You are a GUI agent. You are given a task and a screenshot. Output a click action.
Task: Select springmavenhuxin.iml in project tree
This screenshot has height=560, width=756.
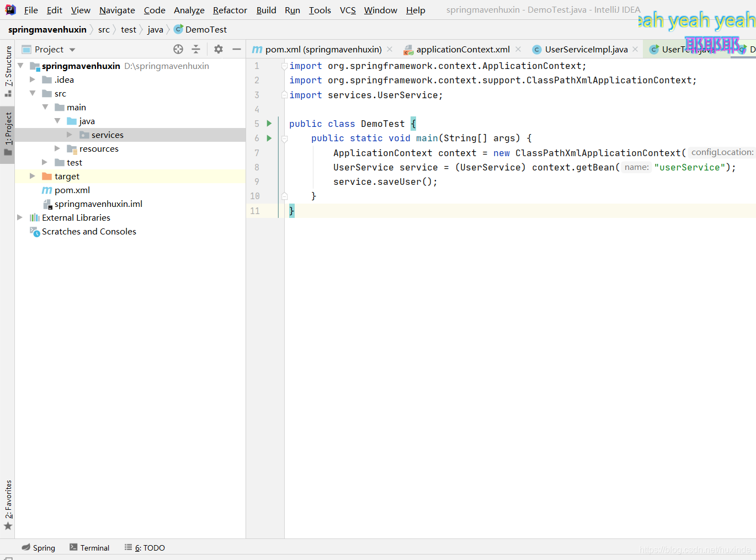click(98, 204)
